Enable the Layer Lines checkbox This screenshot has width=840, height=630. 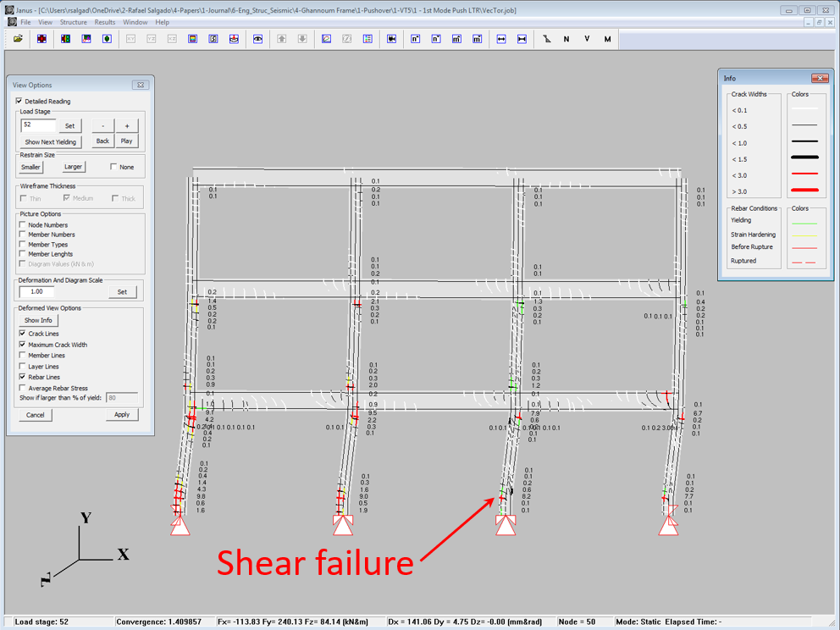click(23, 367)
